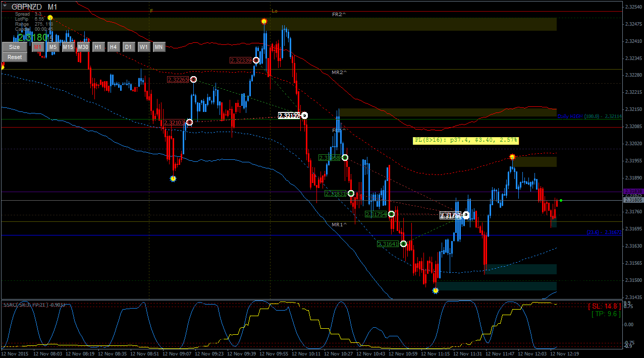Select the circle marker beside 2.31968
Image resolution: width=644 pixels, height=358 pixels.
pyautogui.click(x=345, y=157)
